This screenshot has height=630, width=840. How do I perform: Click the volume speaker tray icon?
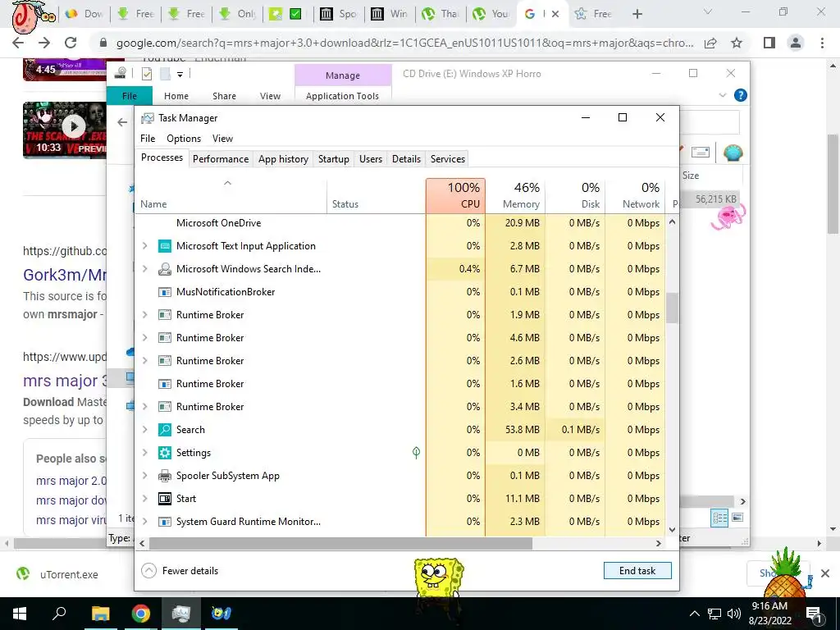pos(734,614)
